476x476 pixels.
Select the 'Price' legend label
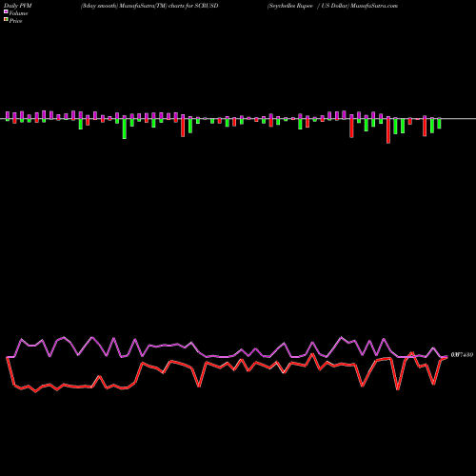pyautogui.click(x=15, y=21)
